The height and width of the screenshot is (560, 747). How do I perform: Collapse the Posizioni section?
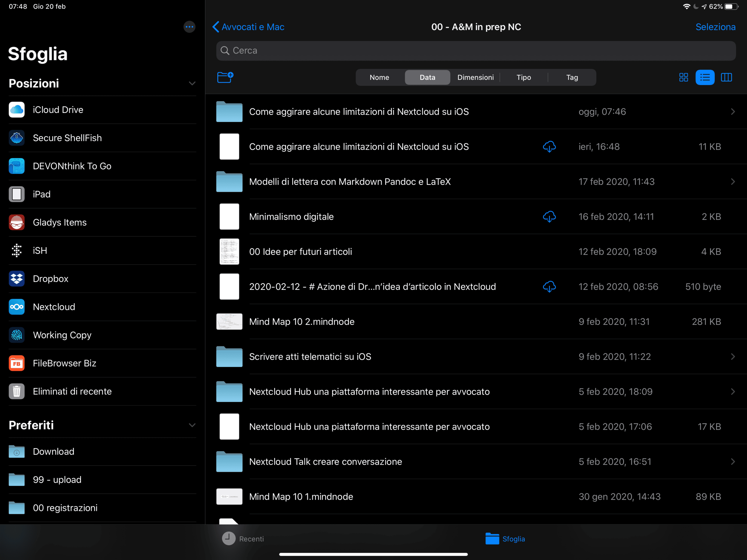coord(192,83)
